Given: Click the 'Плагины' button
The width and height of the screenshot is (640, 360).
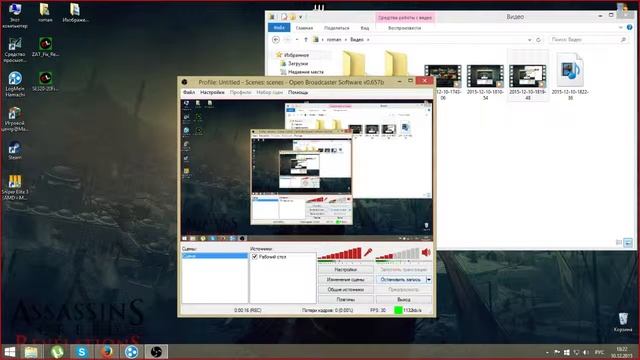Looking at the screenshot, I should [345, 299].
